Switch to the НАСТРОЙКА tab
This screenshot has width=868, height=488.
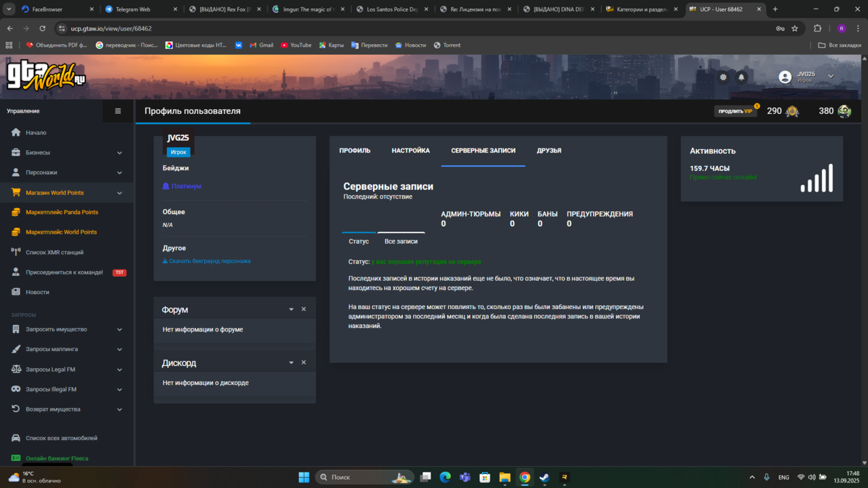point(410,150)
